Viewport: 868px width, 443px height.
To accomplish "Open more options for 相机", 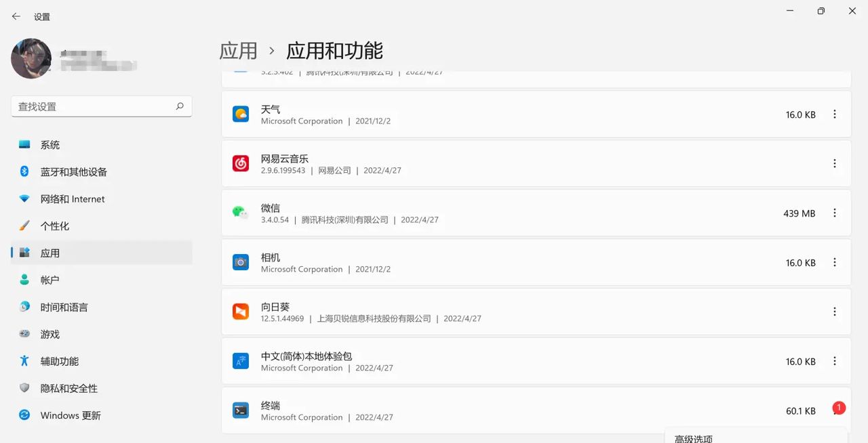I will 835,262.
